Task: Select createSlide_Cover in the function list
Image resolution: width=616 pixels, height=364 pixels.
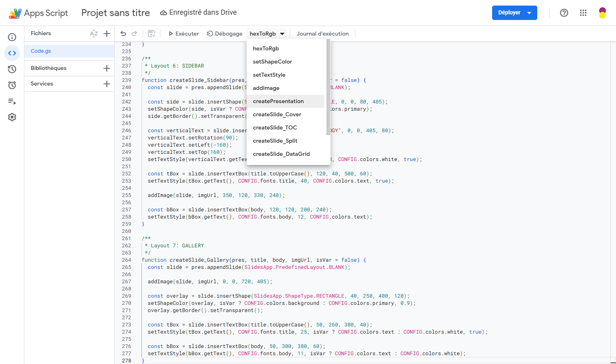Action: pos(285,114)
